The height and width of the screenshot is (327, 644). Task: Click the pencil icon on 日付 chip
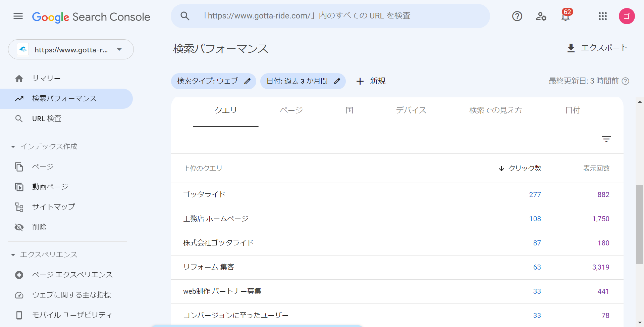point(337,81)
